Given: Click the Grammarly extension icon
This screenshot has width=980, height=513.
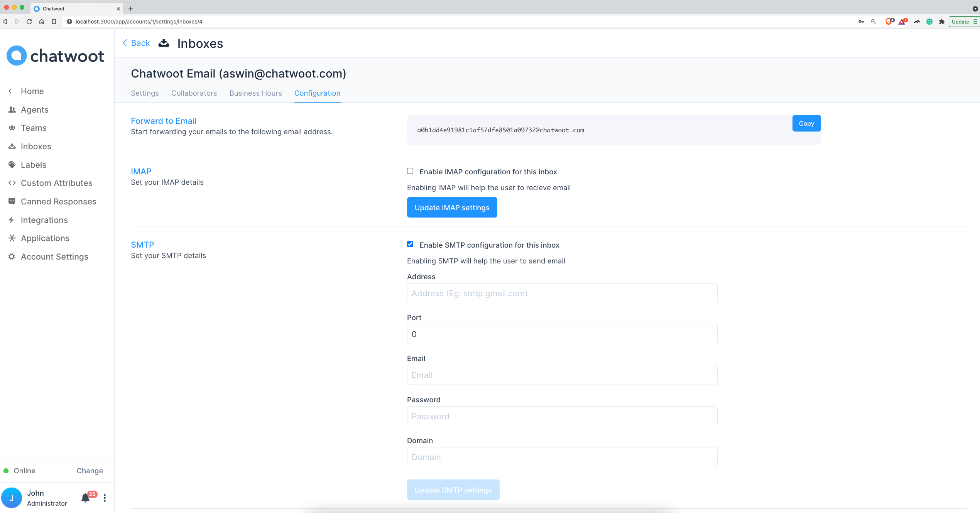Looking at the screenshot, I should tap(929, 22).
